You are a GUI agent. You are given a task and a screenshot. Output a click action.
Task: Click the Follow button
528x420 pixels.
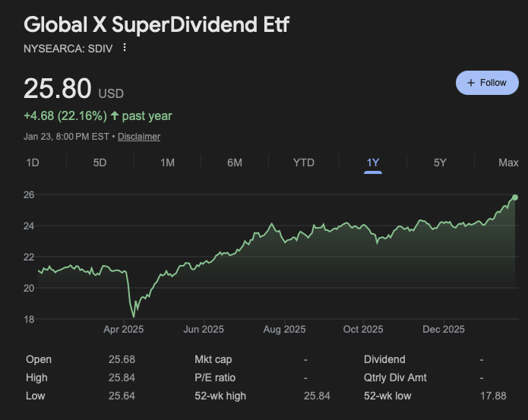pyautogui.click(x=487, y=83)
